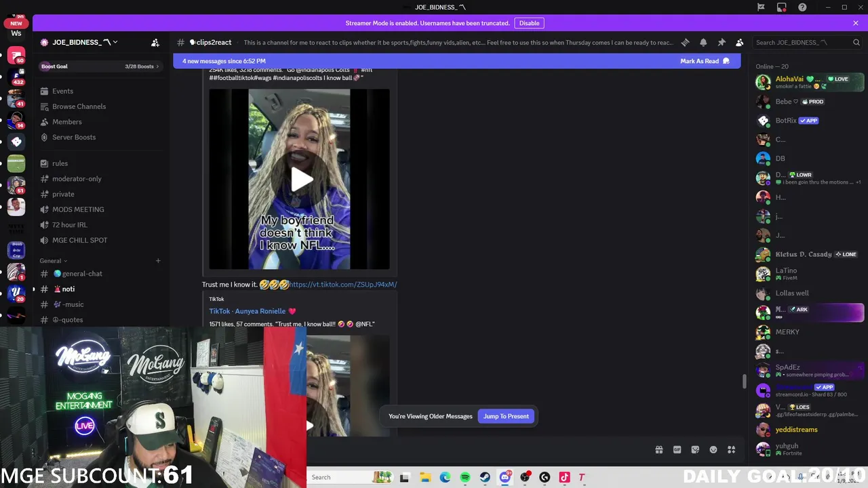Open LaTino member entry
Screen dimensions: 868x488
point(809,274)
